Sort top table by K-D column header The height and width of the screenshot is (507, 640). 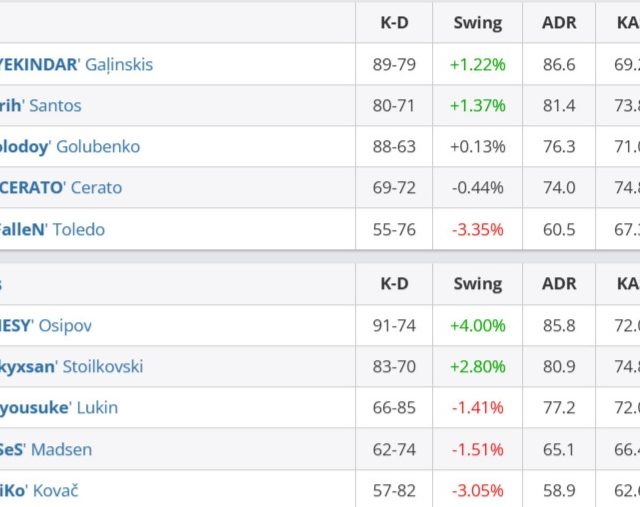pos(394,21)
